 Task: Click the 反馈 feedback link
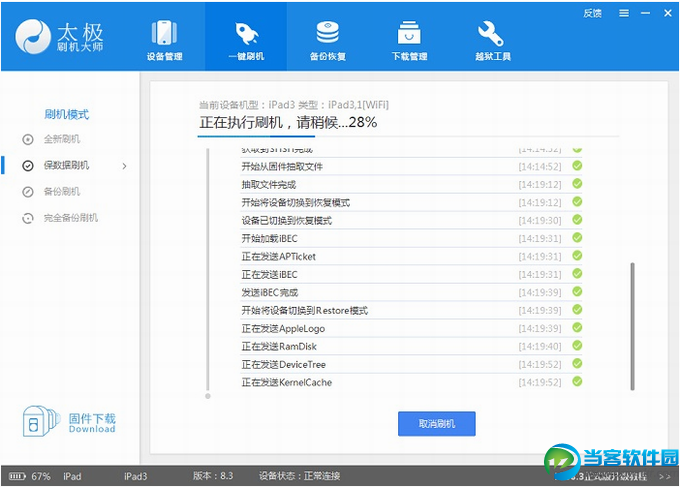[x=592, y=13]
